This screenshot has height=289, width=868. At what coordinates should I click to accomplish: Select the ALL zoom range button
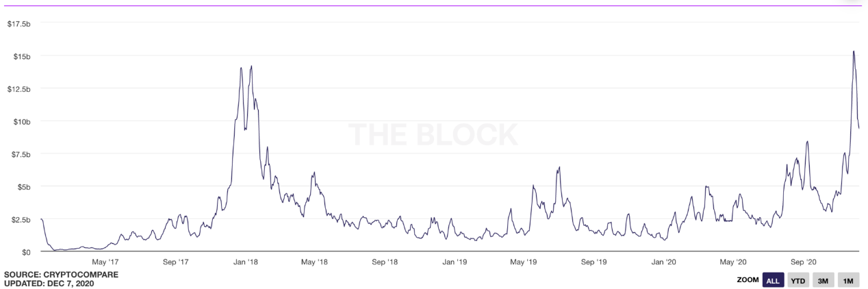(x=773, y=281)
